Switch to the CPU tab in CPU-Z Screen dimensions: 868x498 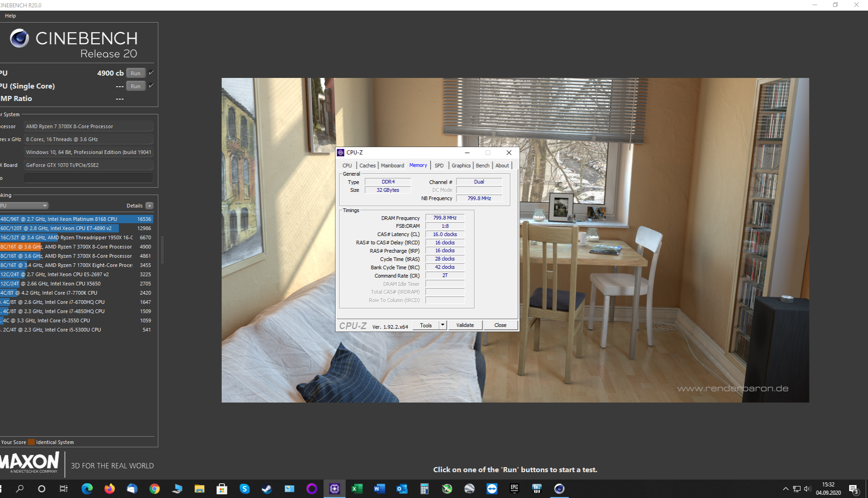pyautogui.click(x=347, y=166)
